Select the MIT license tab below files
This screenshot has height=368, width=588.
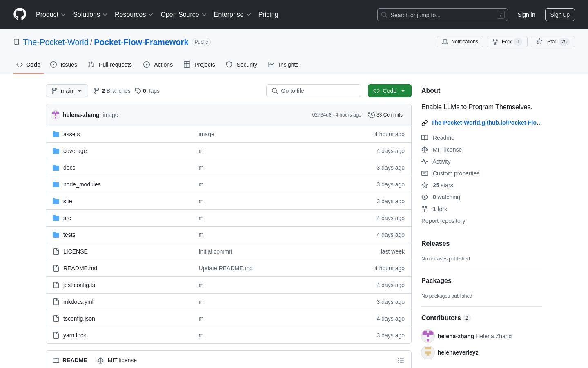tap(117, 360)
